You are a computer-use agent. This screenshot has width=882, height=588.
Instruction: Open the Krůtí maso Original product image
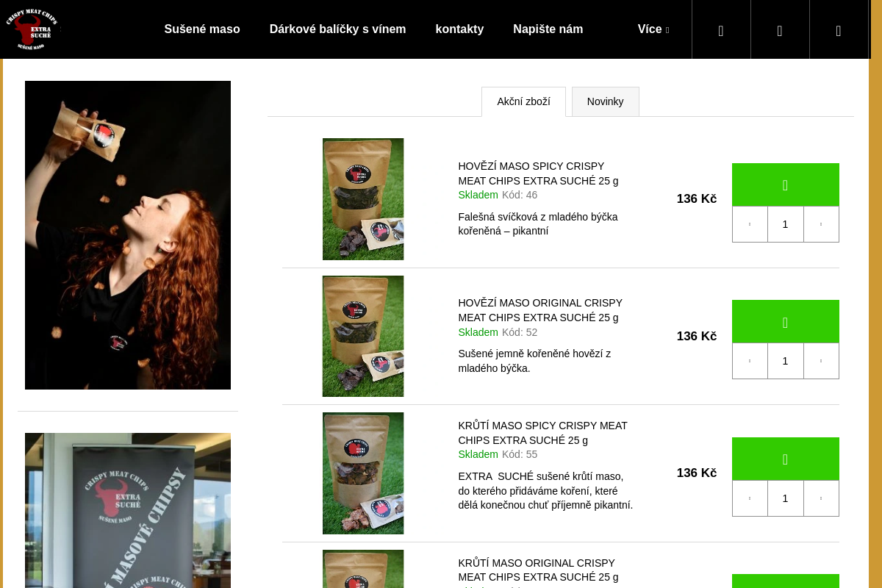tap(363, 569)
